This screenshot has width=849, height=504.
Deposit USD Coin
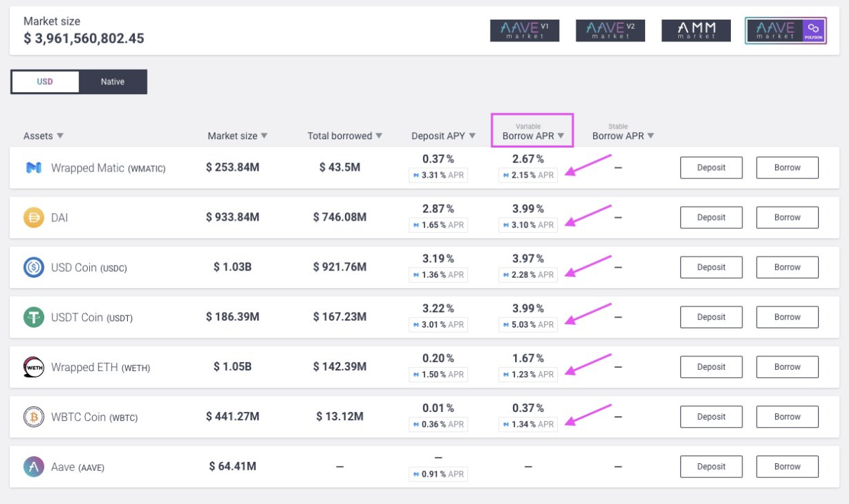[x=711, y=268]
